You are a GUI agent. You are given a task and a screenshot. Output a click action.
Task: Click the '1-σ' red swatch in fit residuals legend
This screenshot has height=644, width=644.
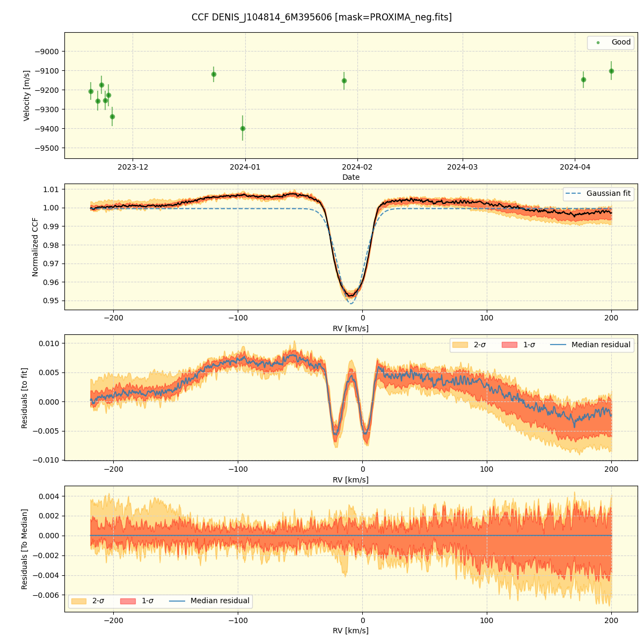point(509,345)
